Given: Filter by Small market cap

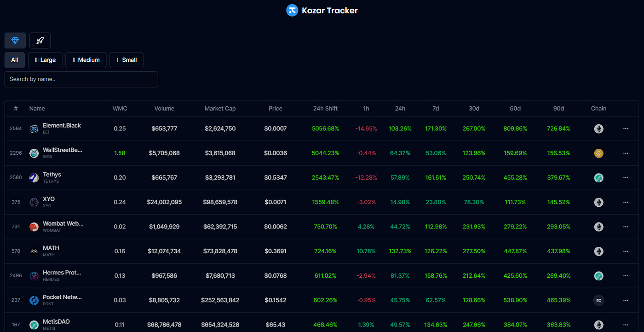Looking at the screenshot, I should tap(126, 60).
